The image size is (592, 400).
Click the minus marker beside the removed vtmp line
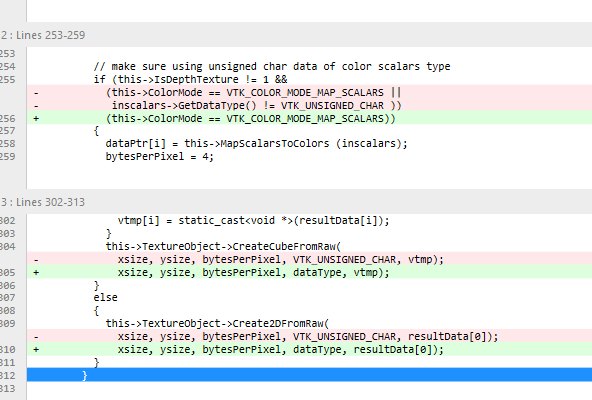36,260
